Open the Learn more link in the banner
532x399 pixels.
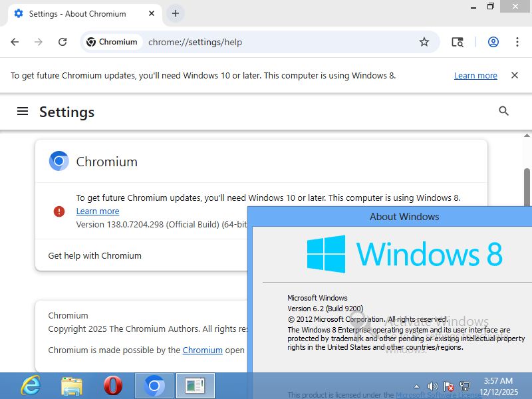475,75
